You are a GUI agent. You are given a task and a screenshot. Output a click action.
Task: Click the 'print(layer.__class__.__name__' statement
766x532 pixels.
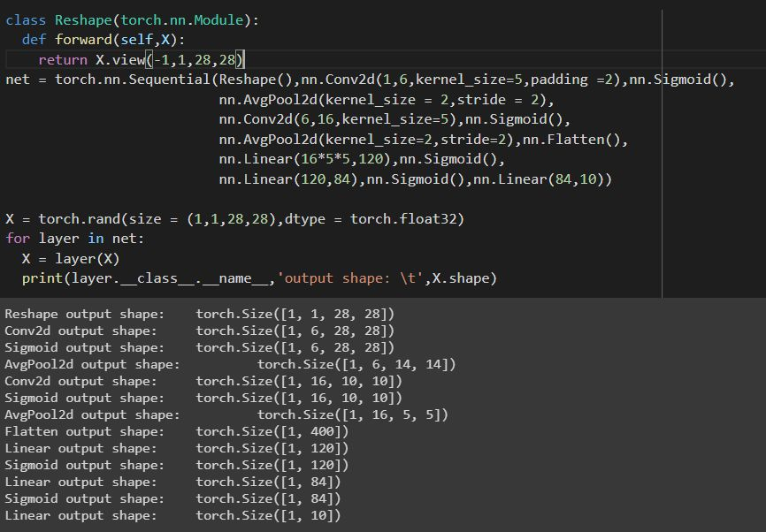[x=145, y=278]
